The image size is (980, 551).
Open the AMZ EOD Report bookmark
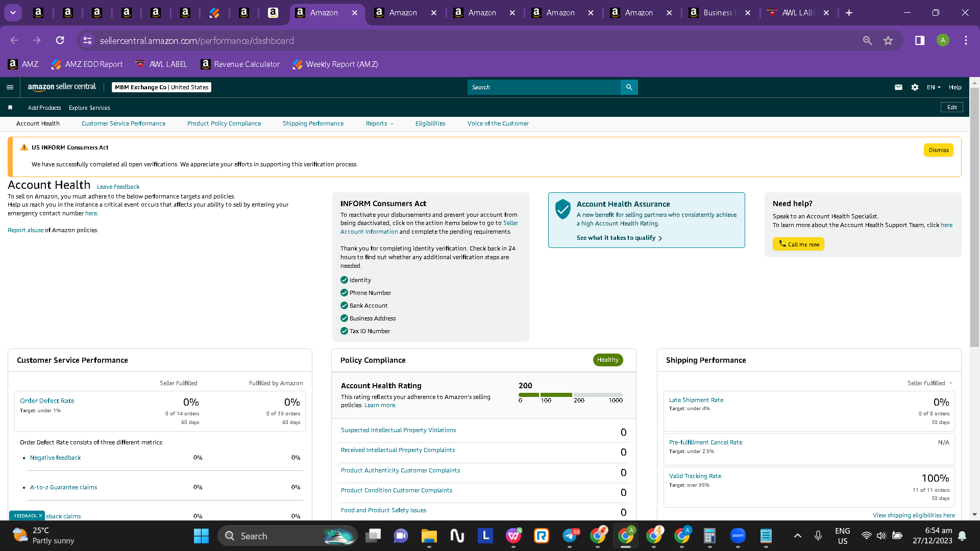point(87,64)
